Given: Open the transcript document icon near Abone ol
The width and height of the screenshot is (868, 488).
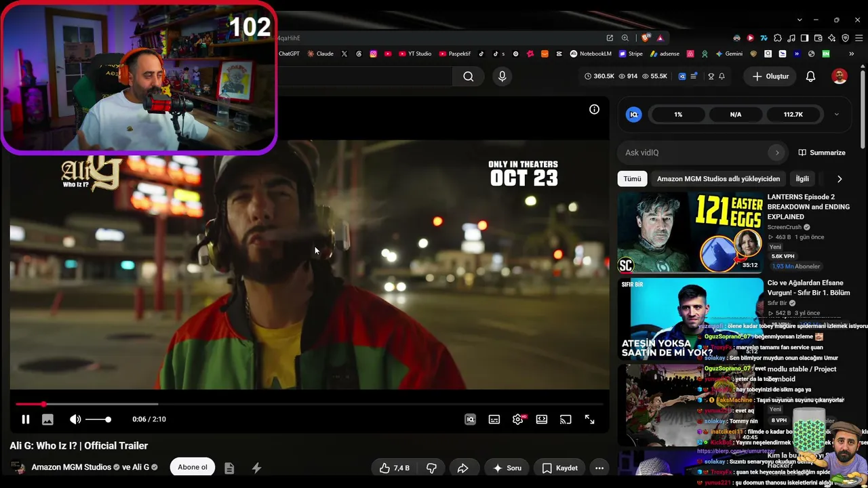Looking at the screenshot, I should point(229,468).
